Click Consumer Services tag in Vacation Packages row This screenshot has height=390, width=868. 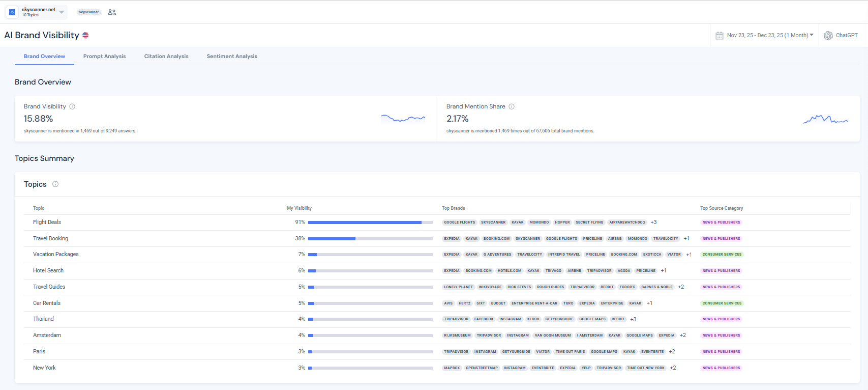tap(722, 255)
